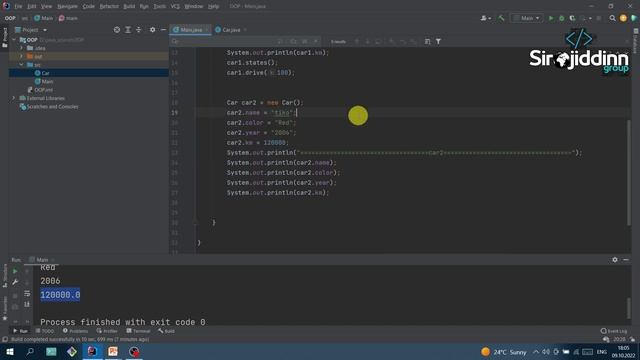Switch to the Car.java editor tab
The width and height of the screenshot is (640, 360).
pos(231,30)
